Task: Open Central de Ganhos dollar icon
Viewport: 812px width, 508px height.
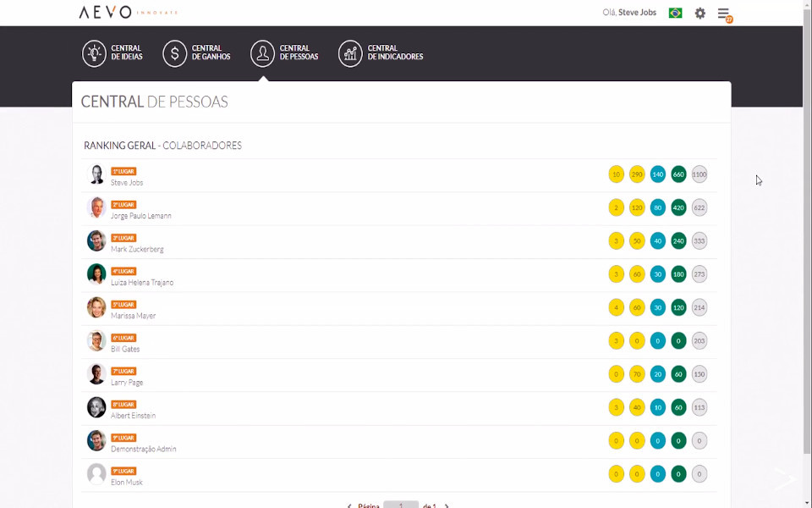Action: pyautogui.click(x=174, y=52)
